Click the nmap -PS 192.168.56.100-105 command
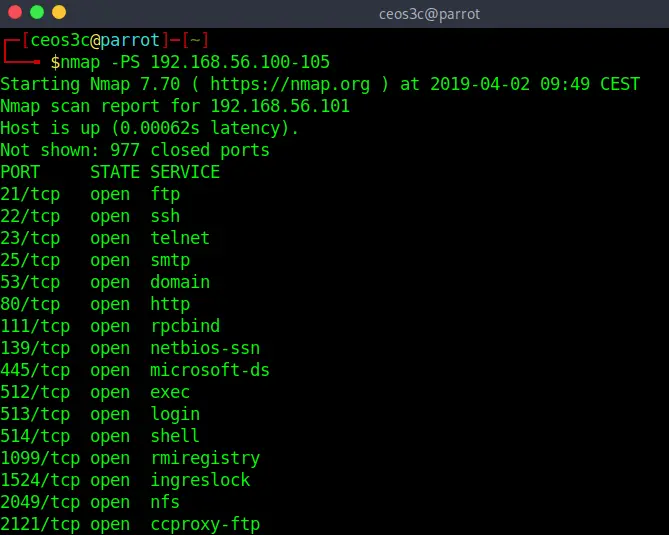The height and width of the screenshot is (535, 669). coord(195,62)
